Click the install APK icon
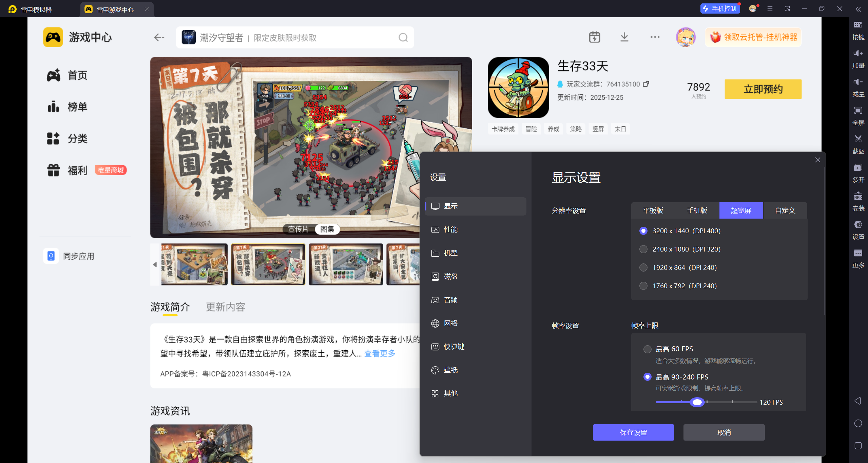This screenshot has width=868, height=463. (858, 196)
